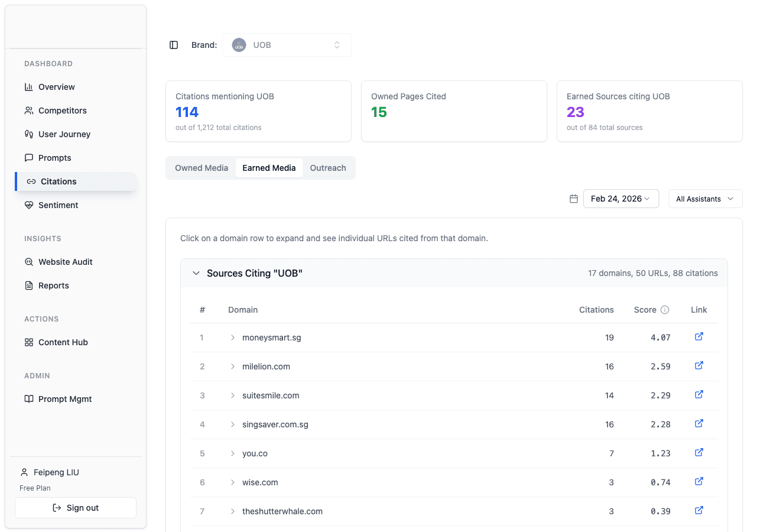Collapse the Sources Citing "UOB" section

click(x=196, y=274)
